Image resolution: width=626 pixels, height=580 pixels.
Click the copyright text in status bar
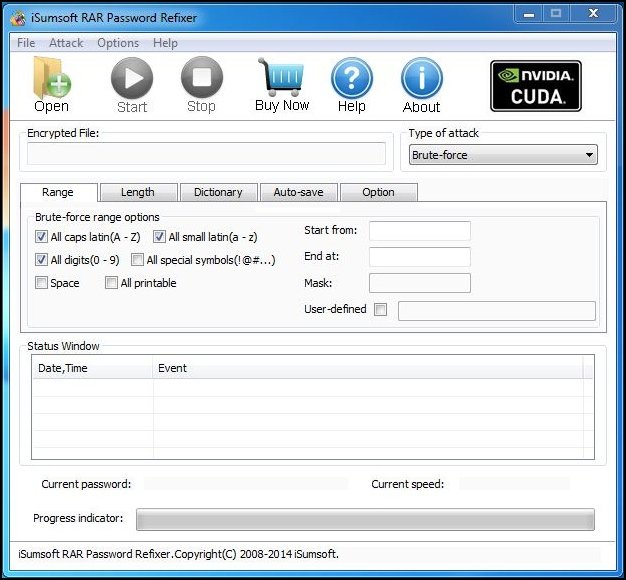(x=178, y=554)
